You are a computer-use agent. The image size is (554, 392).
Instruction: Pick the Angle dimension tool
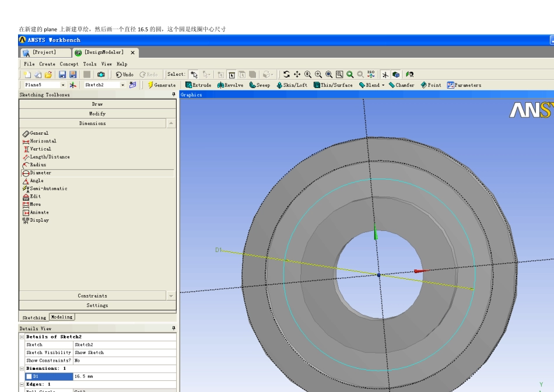point(37,181)
